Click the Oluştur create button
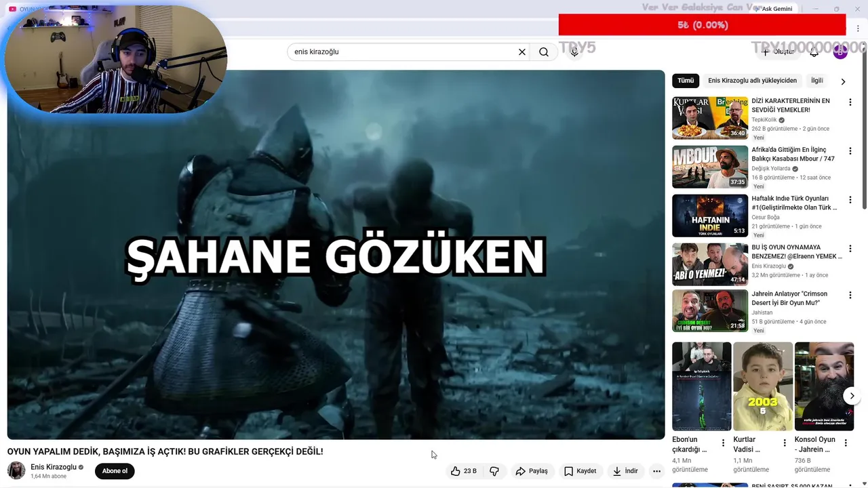The height and width of the screenshot is (488, 868). (x=778, y=52)
